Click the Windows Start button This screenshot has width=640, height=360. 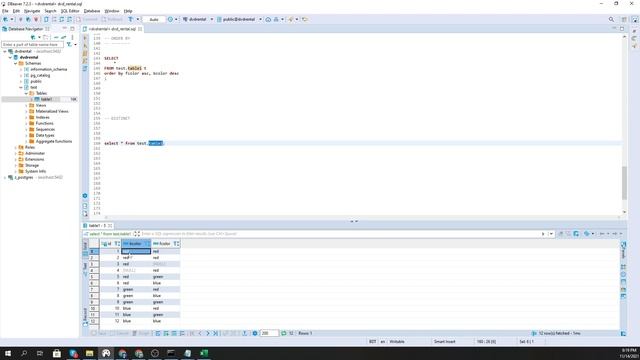(8, 353)
